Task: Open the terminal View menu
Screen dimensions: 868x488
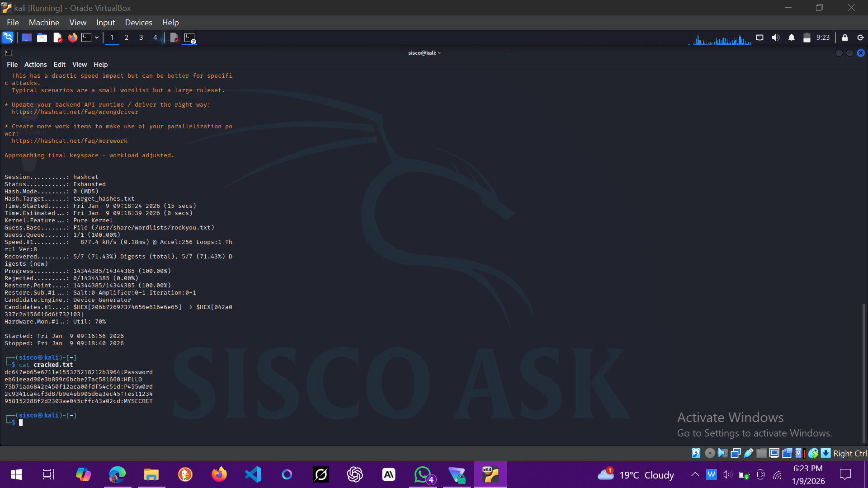Action: click(x=80, y=65)
